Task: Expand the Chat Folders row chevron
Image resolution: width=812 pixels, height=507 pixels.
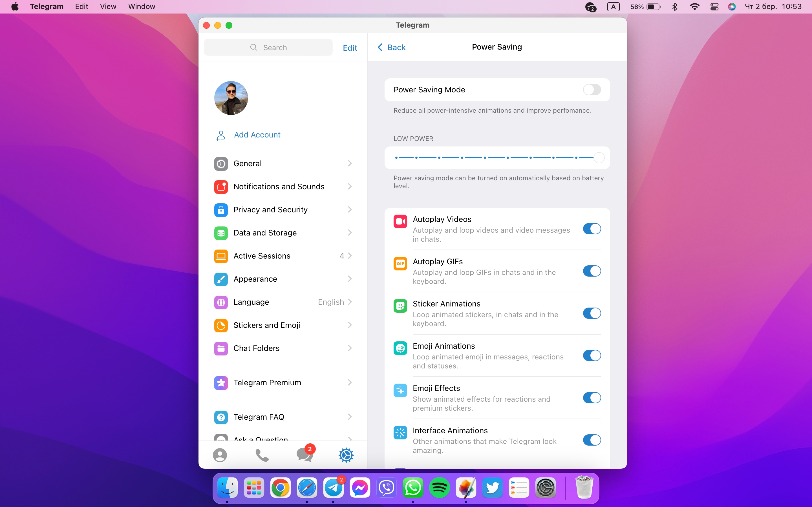Action: point(350,348)
